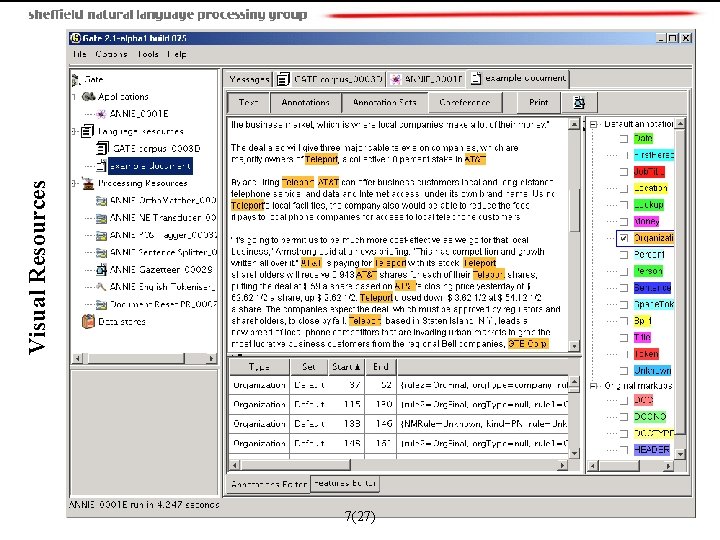Click the ANNIE application flower icon in tree
720x540 pixels.
(x=101, y=114)
